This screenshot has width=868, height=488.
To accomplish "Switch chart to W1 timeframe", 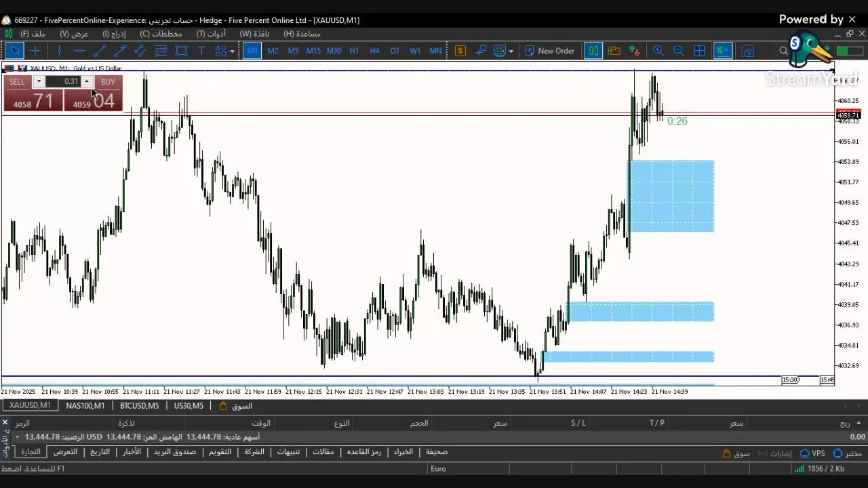I will point(415,51).
